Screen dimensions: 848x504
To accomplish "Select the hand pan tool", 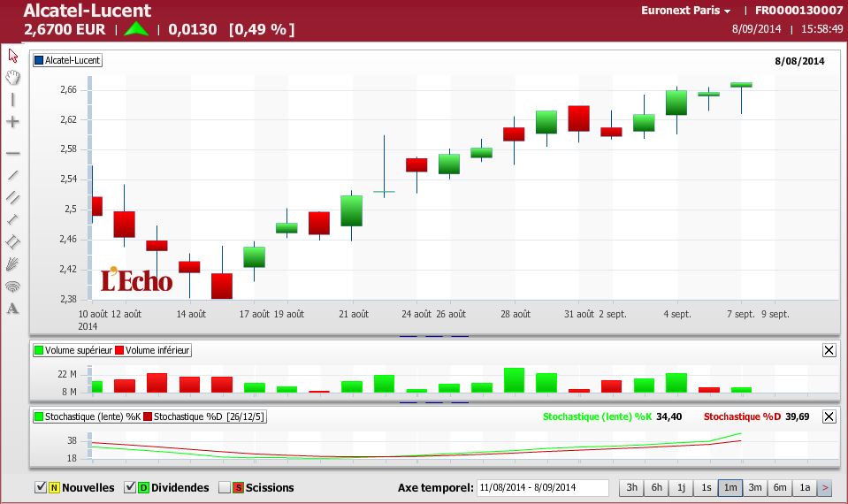I will pos(13,77).
